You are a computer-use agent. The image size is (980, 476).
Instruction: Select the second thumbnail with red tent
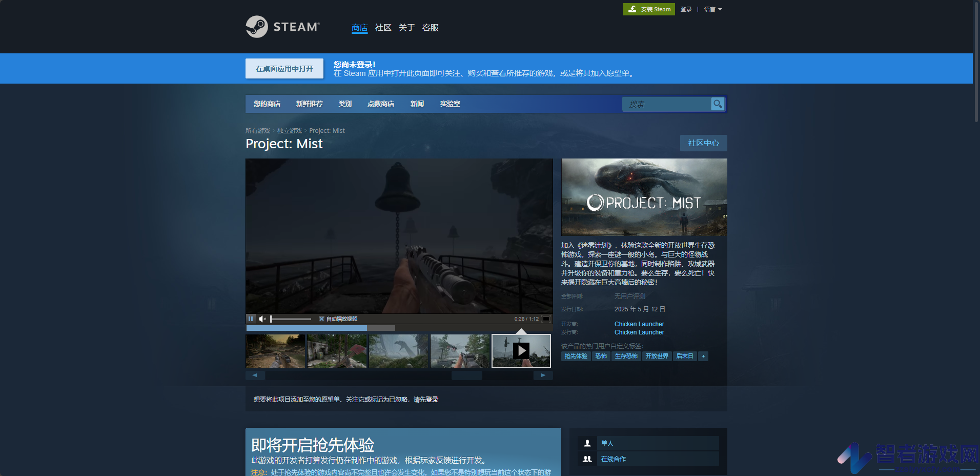337,351
